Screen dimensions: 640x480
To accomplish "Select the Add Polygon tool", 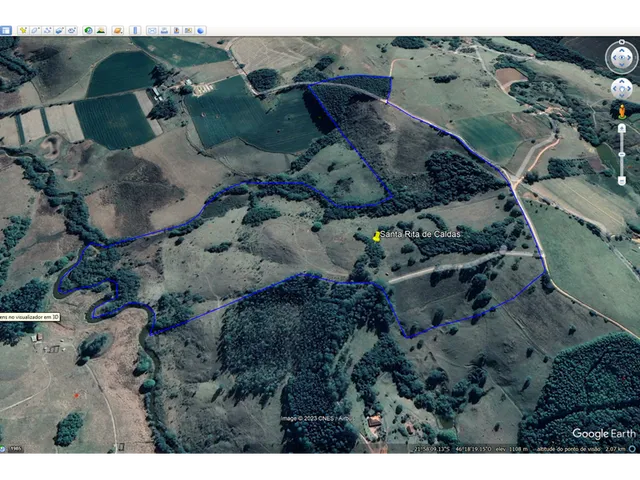I will [36, 30].
